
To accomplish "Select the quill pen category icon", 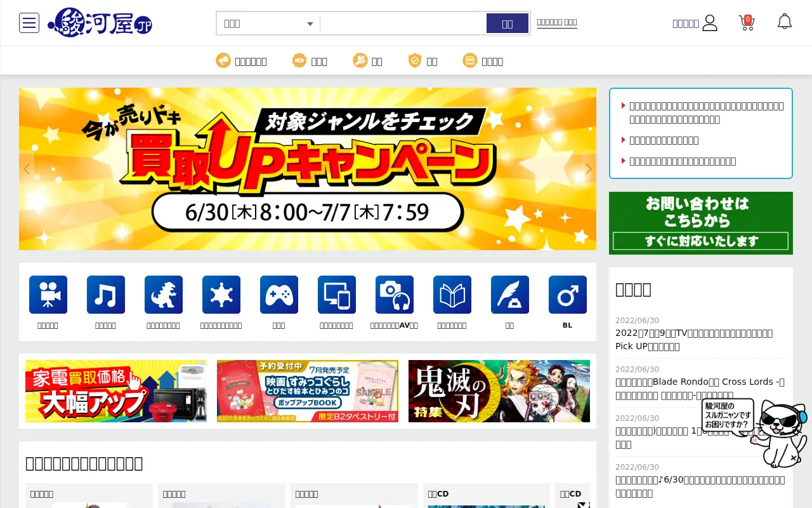I will (x=510, y=295).
